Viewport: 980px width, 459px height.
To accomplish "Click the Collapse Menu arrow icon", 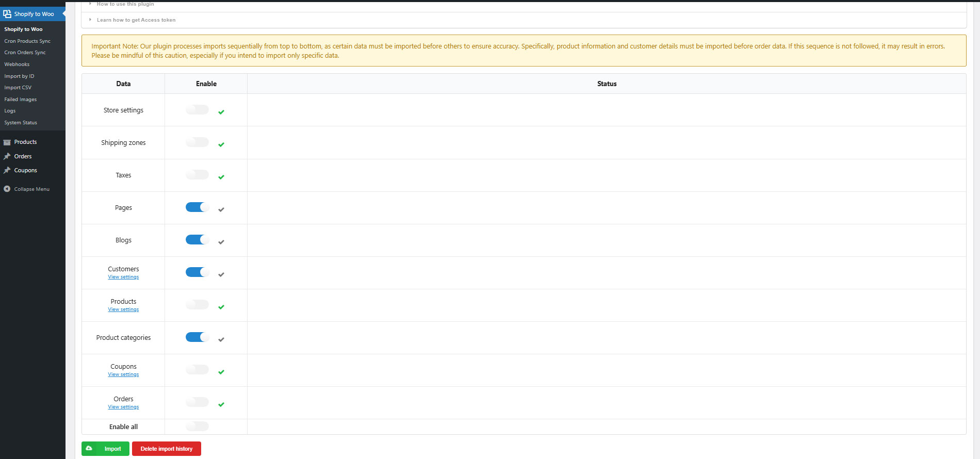I will [7, 189].
